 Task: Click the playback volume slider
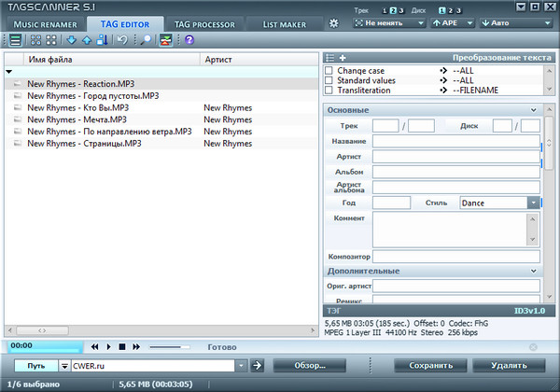pyautogui.click(x=172, y=347)
